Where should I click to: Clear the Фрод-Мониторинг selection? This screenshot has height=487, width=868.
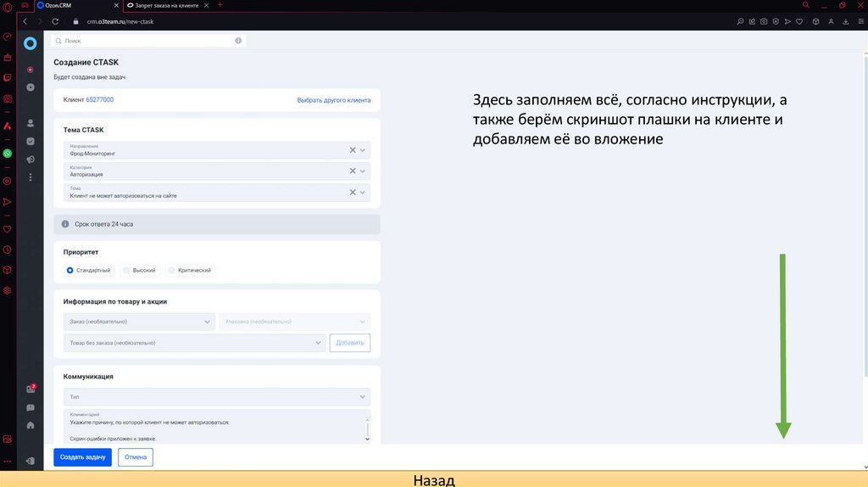click(352, 150)
